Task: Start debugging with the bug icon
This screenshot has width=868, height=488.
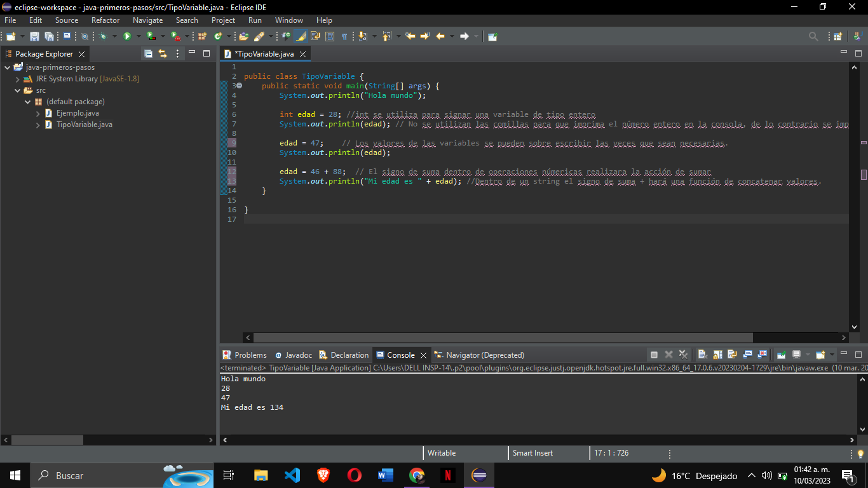Action: (104, 36)
